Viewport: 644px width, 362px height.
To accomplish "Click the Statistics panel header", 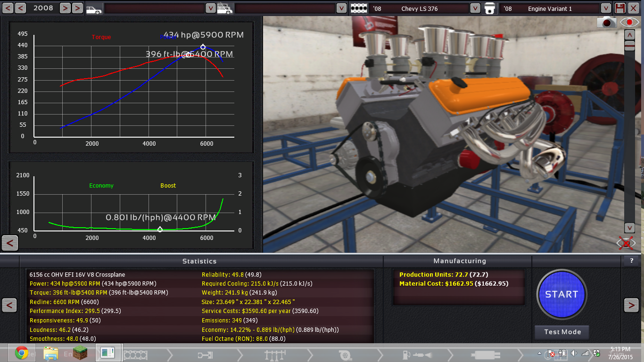I will pyautogui.click(x=199, y=261).
